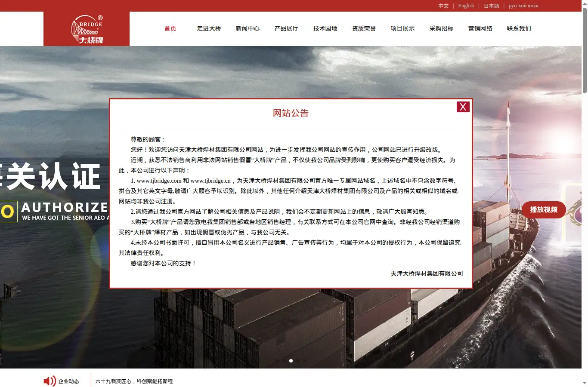Close the 网站公告 popup with the X
The width and height of the screenshot is (588, 387).
[x=463, y=107]
